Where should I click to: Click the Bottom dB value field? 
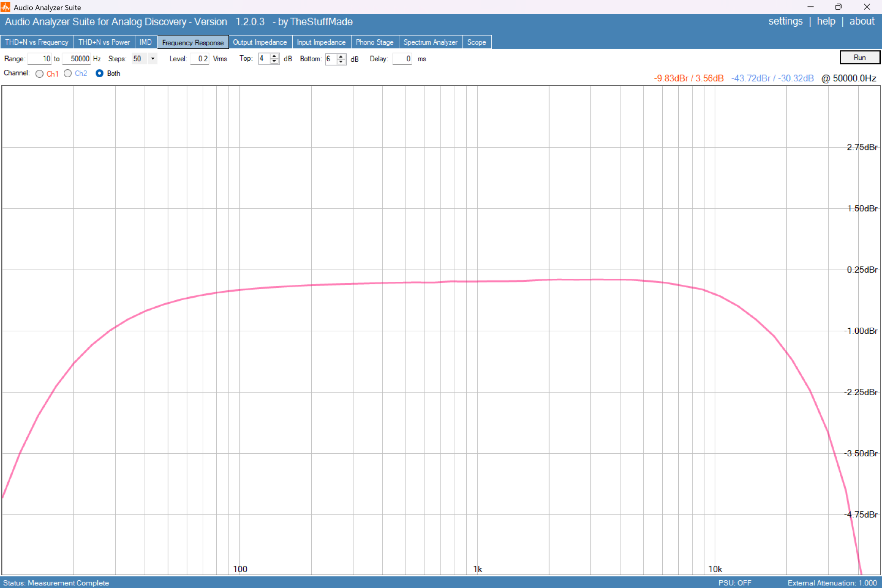pos(331,59)
